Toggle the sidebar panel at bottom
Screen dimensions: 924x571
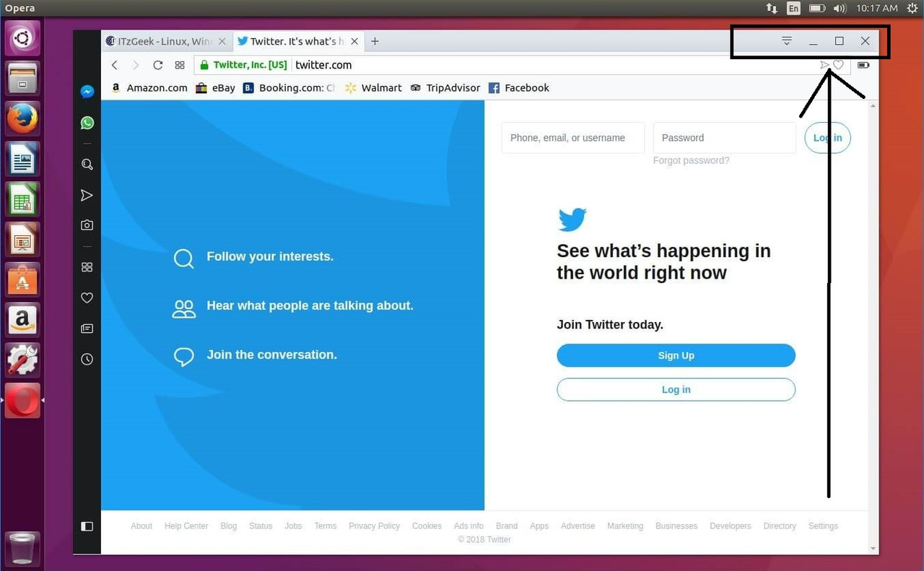[x=87, y=526]
